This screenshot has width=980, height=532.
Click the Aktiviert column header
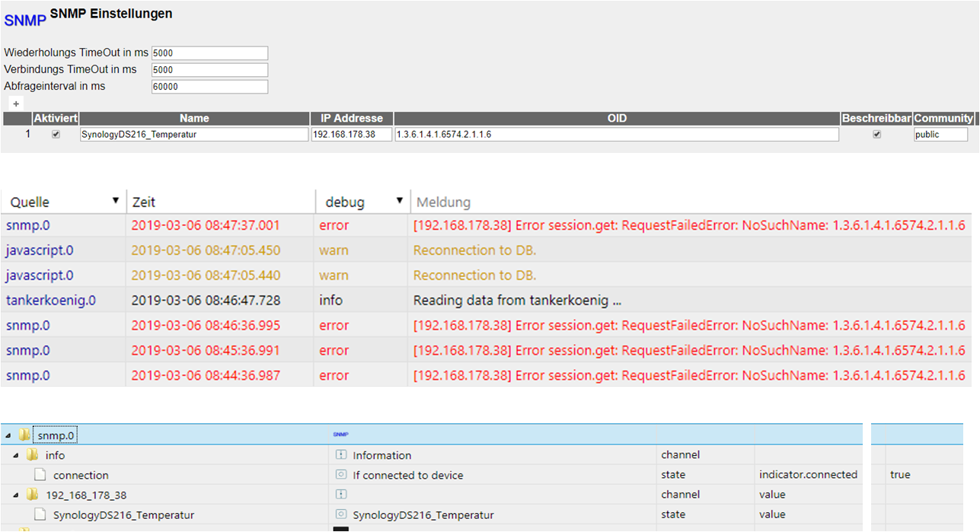point(56,118)
